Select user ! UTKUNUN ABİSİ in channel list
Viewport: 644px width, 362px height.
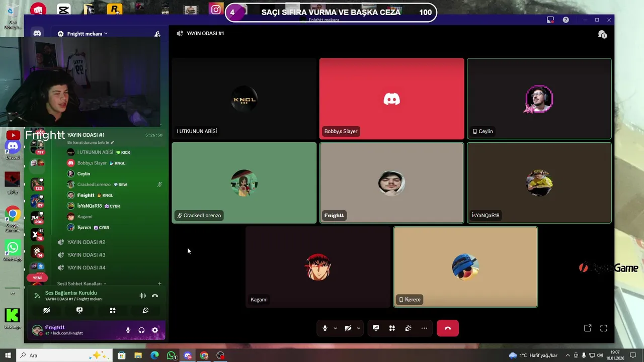(96, 152)
